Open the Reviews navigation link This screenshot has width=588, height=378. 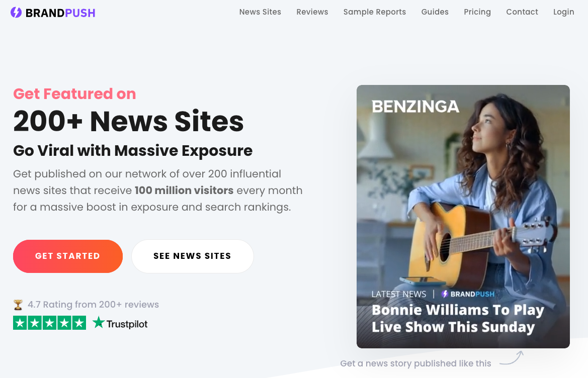tap(312, 12)
